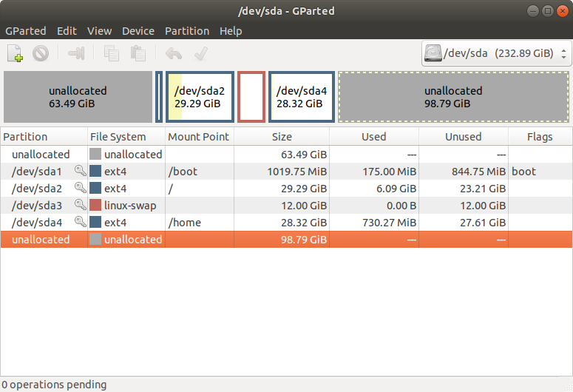Click the highlighted unallocated partition name

tap(41, 240)
